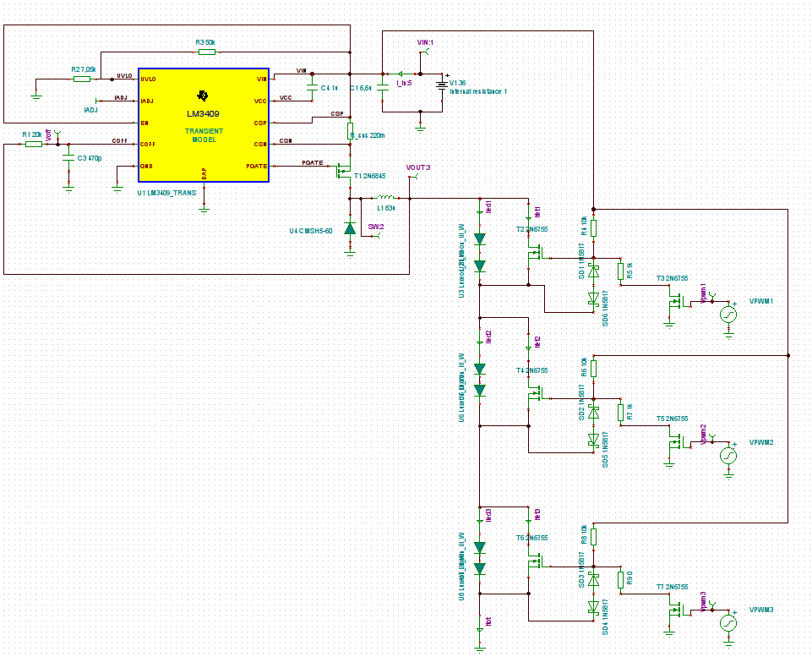Select Schottky diode SD2 1N5817
The image size is (812, 657).
point(594,413)
